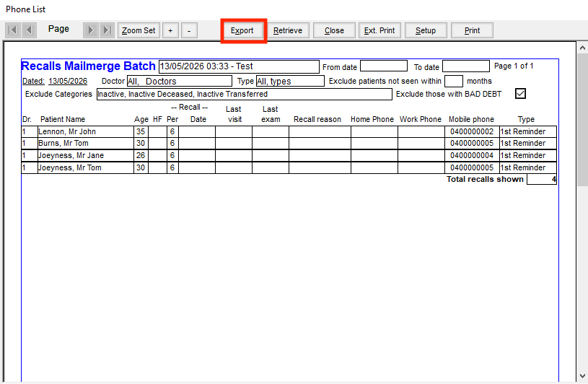The width and height of the screenshot is (588, 384).
Task: Click the 'Work Phone' column header
Action: tap(421, 119)
